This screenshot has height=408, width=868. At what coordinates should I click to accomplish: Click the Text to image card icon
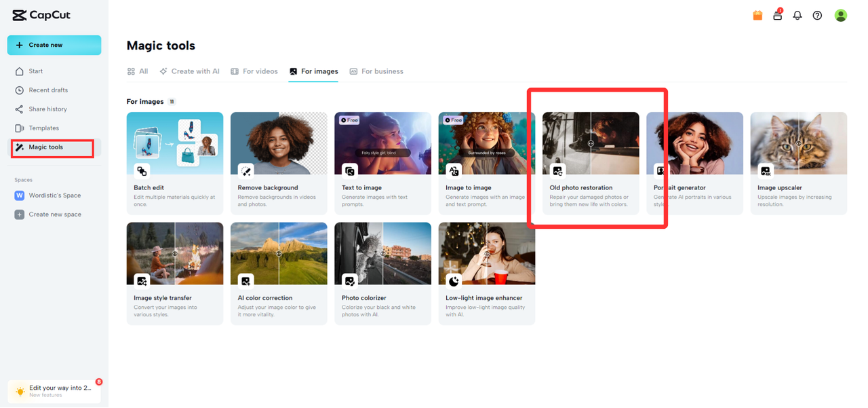coord(350,170)
